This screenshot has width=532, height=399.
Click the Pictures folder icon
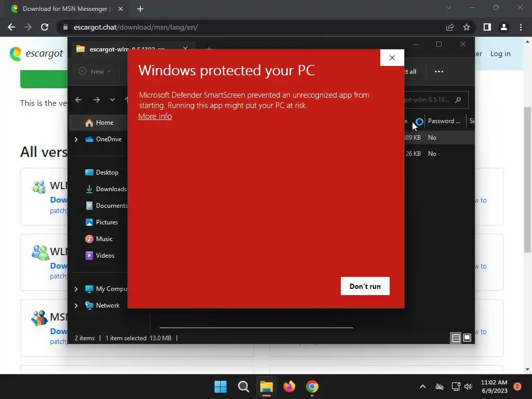pyautogui.click(x=89, y=222)
